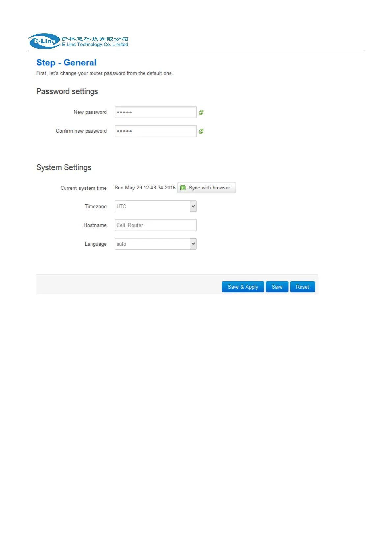Click the current system time value text
Screen dimensions: 392x554
(145, 188)
